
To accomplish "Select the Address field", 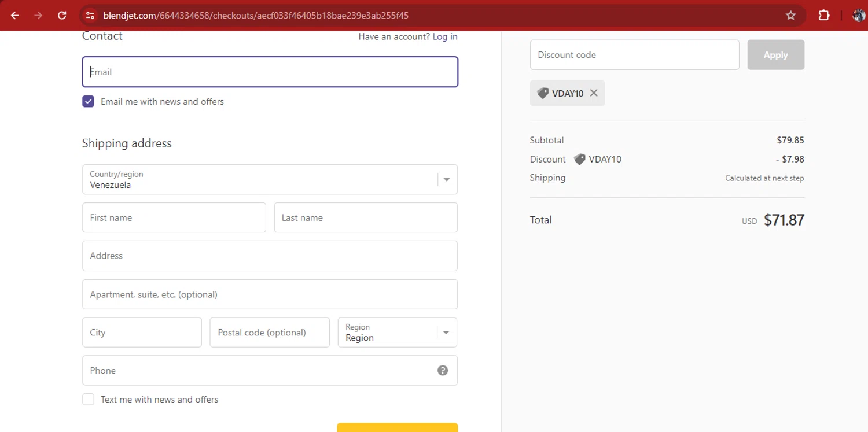I will click(x=270, y=256).
